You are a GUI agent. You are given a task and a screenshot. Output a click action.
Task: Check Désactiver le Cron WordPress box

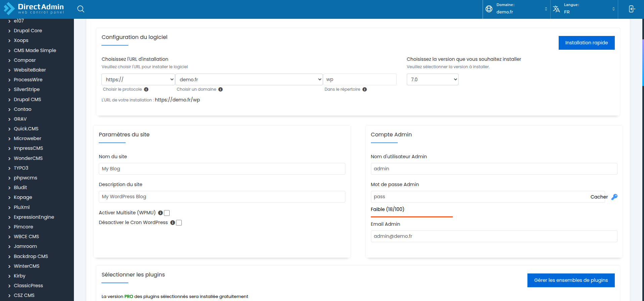[x=179, y=223]
